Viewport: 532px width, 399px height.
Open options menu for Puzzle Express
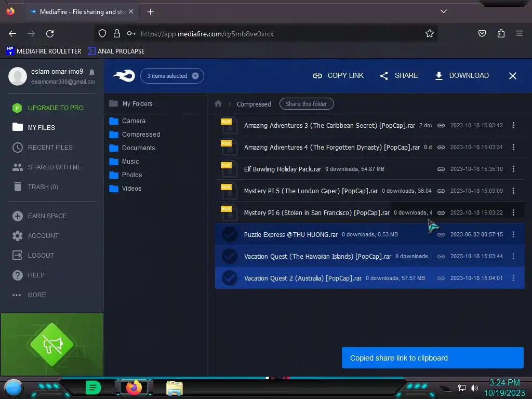[513, 234]
